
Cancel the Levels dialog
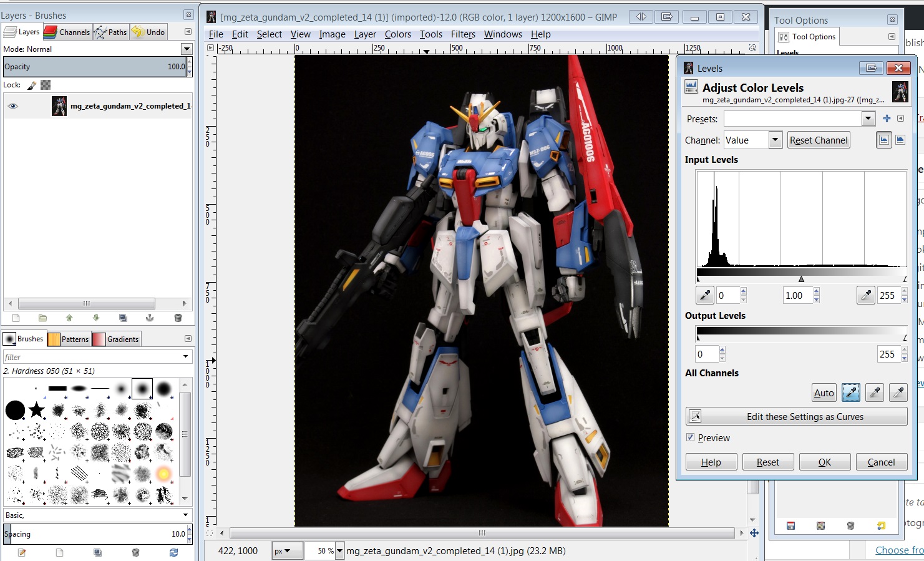881,462
